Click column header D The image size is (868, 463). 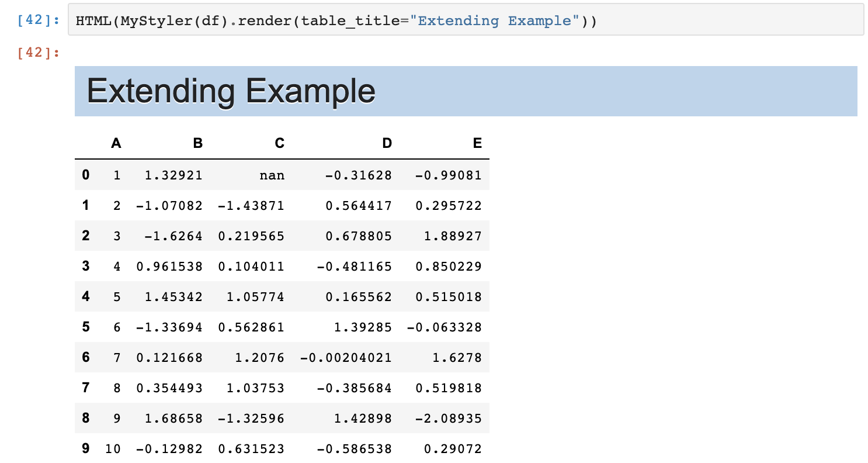click(387, 143)
